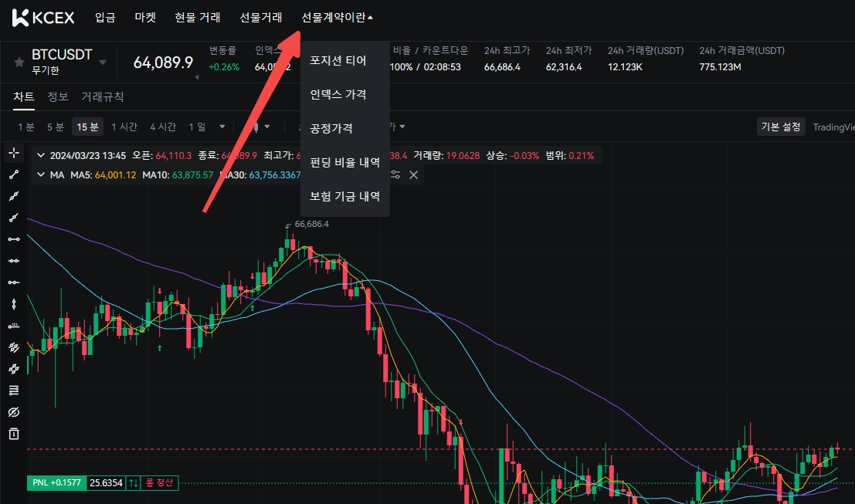Click the PNL +0.1577 position tag

[x=56, y=482]
